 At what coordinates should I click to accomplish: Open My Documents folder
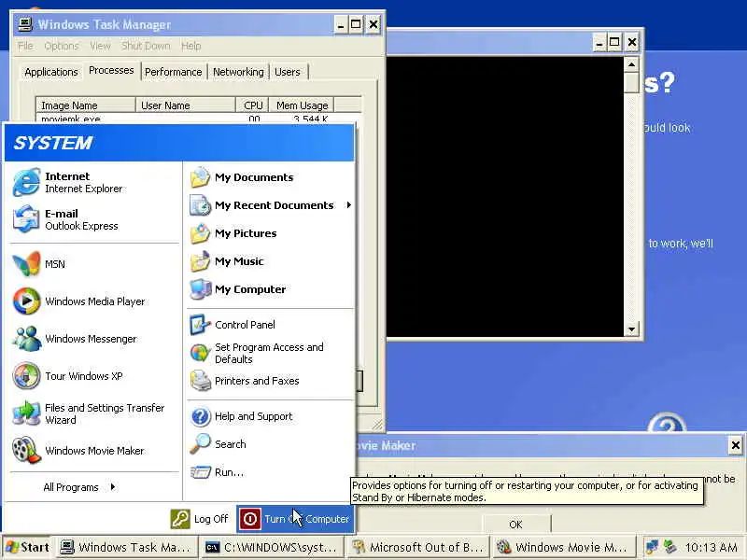tap(242, 177)
